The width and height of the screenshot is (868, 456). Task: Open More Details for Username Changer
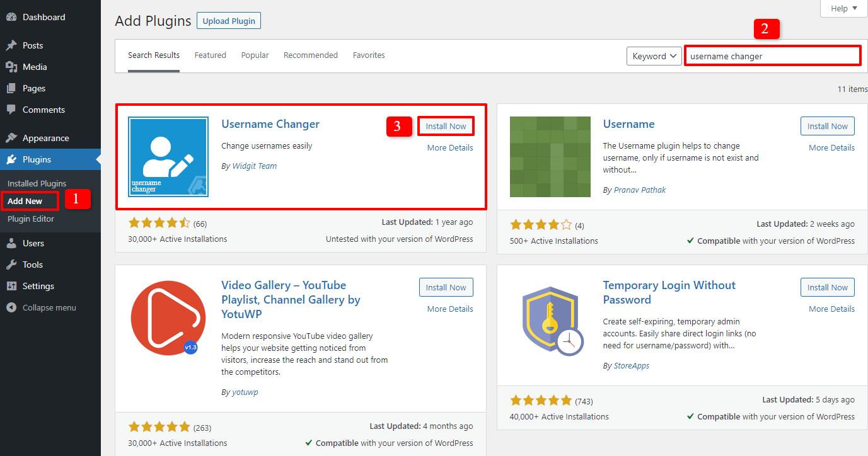point(450,147)
